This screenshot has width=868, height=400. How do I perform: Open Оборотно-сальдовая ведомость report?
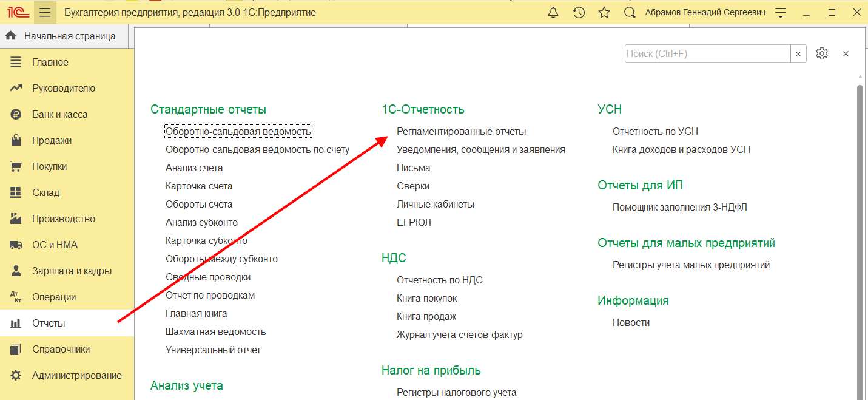pyautogui.click(x=238, y=131)
